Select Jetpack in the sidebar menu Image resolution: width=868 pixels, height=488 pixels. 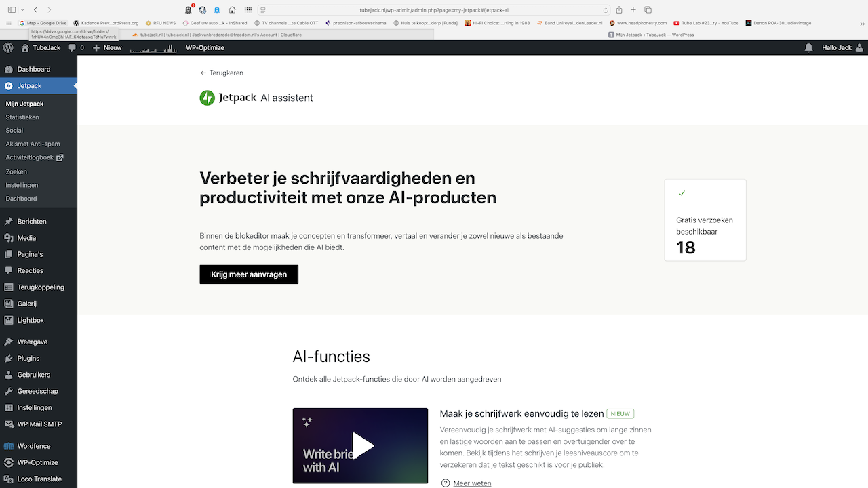pyautogui.click(x=39, y=86)
